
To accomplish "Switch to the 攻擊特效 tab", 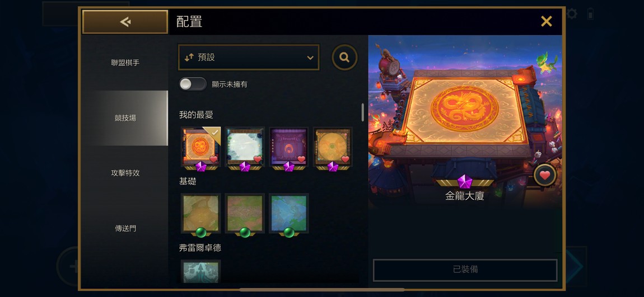I will coord(125,173).
